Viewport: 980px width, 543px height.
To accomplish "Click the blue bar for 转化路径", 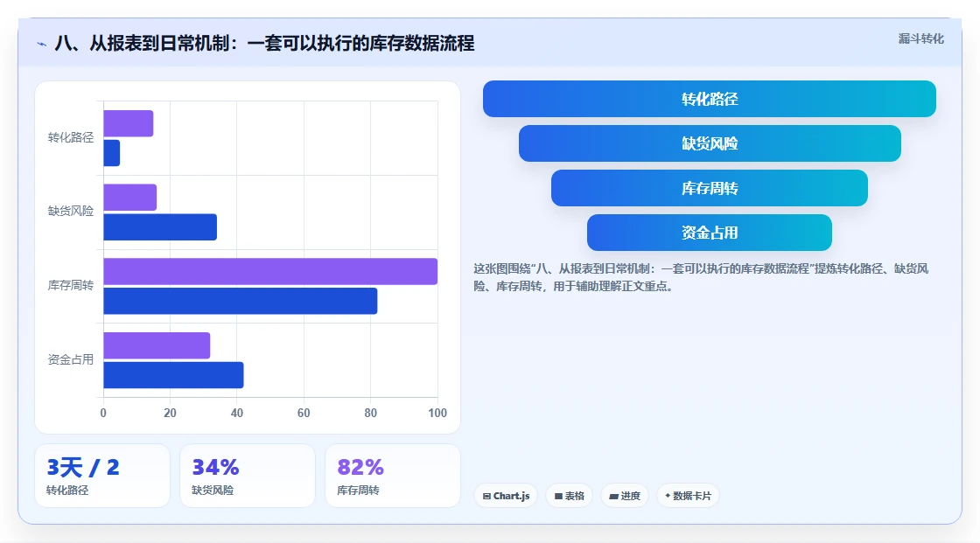I will pyautogui.click(x=112, y=153).
